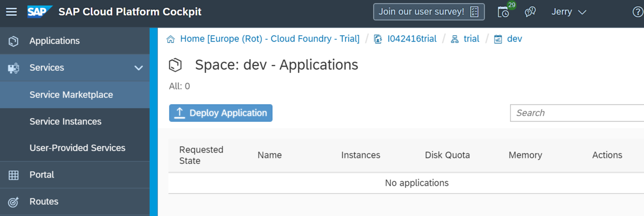
Task: Open notifications calendar icon with badge
Action: click(x=504, y=11)
